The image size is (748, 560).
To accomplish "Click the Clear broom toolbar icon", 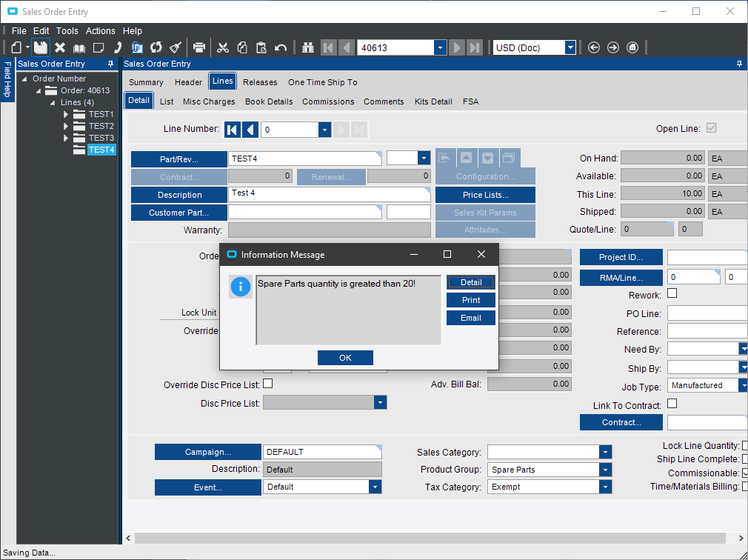I will tap(176, 47).
